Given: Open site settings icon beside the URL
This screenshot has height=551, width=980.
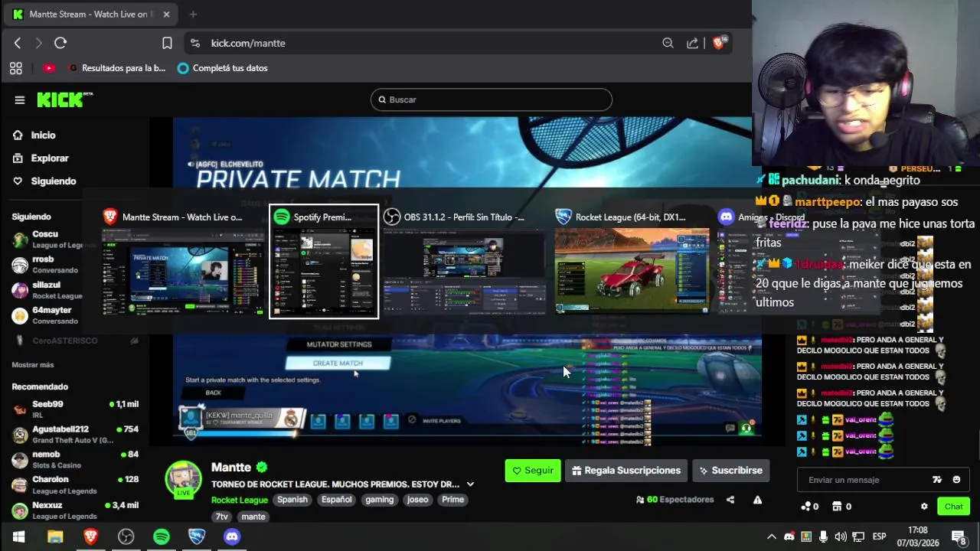Looking at the screenshot, I should (x=194, y=43).
